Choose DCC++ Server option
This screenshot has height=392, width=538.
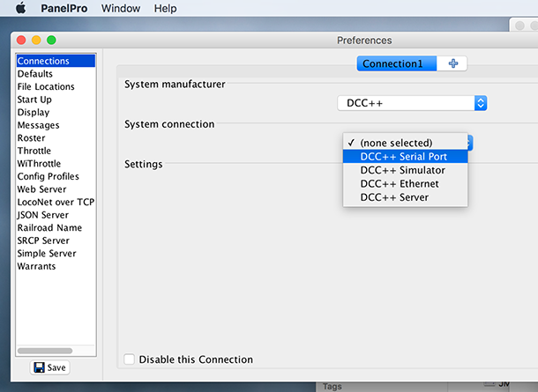click(x=405, y=197)
